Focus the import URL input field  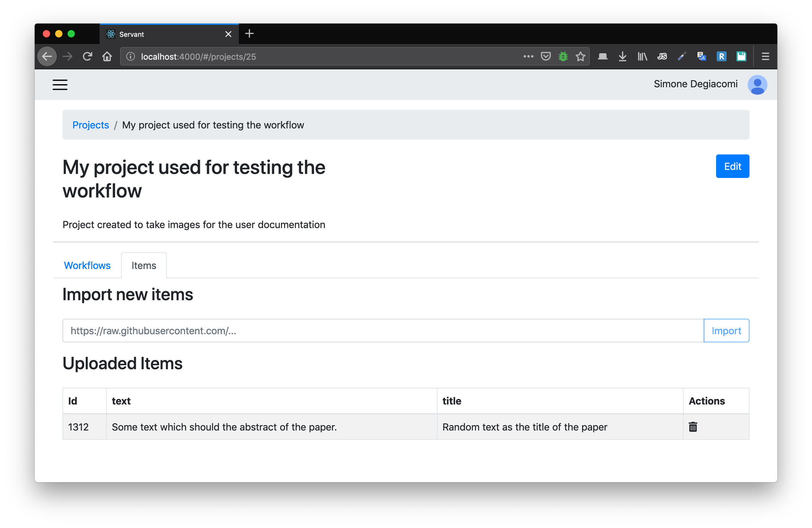(x=383, y=331)
